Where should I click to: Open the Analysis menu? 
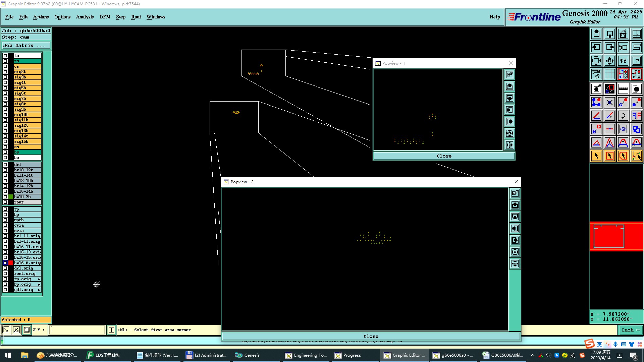click(85, 17)
